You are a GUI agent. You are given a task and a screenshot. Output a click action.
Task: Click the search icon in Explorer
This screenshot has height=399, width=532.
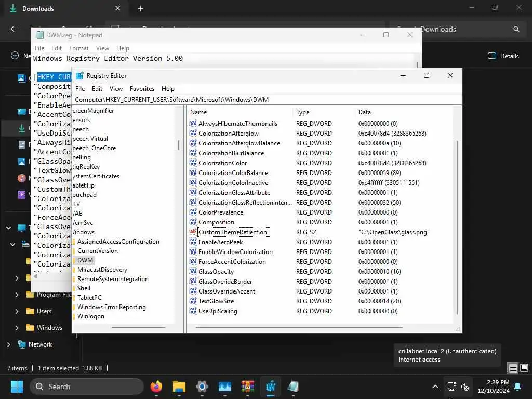[x=516, y=29]
